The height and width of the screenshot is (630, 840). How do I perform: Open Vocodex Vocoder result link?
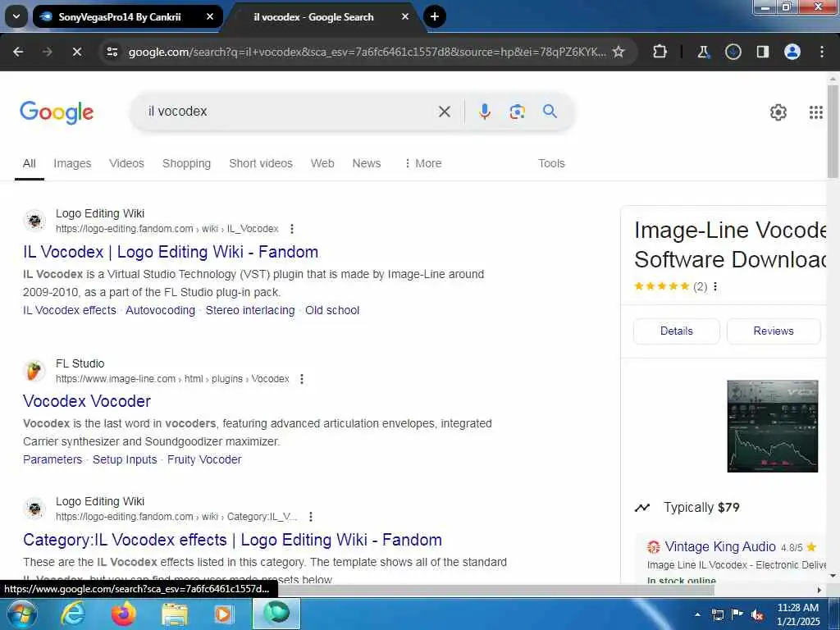[87, 401]
